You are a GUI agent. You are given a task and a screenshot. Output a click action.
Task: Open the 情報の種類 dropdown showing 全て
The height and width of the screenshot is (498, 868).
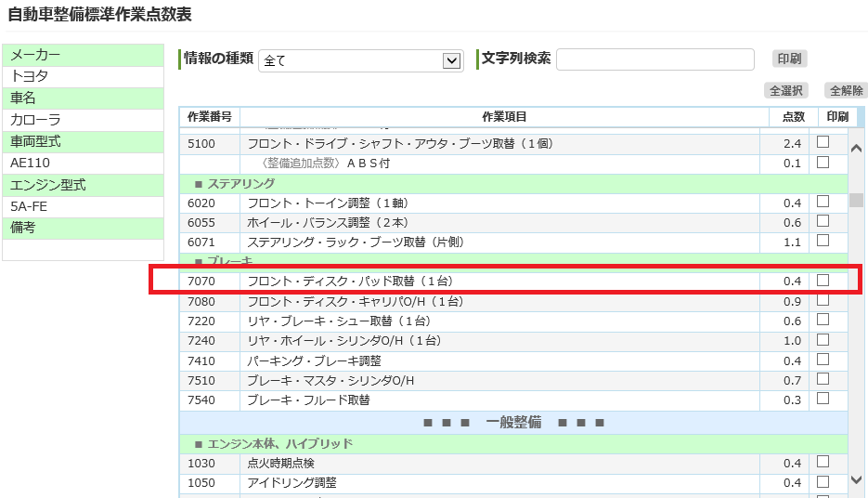pos(361,60)
